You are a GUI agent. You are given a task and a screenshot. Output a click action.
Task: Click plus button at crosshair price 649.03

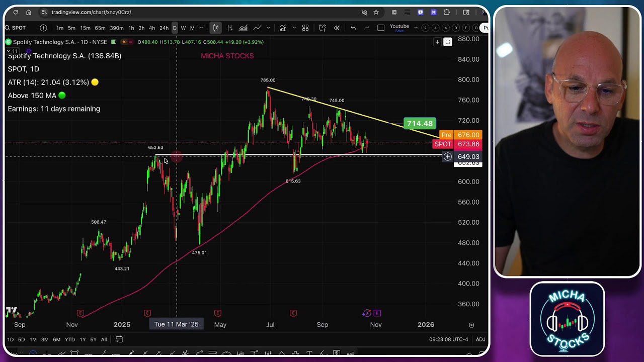(x=447, y=157)
